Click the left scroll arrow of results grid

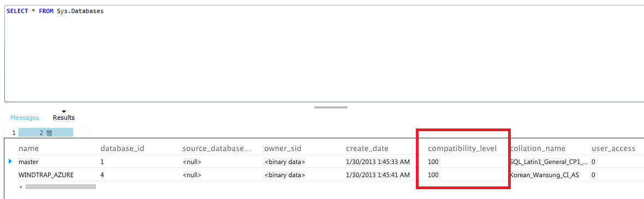click(21, 186)
